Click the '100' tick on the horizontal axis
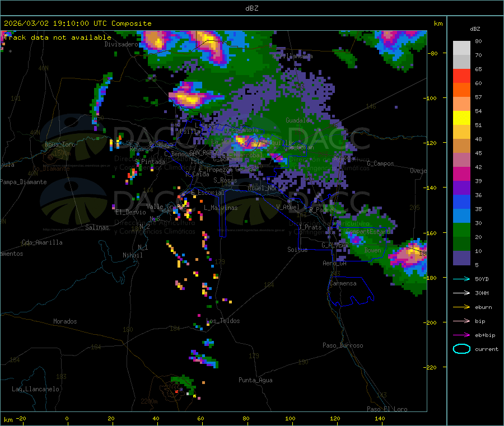This screenshot has height=426, width=504. 290,418
